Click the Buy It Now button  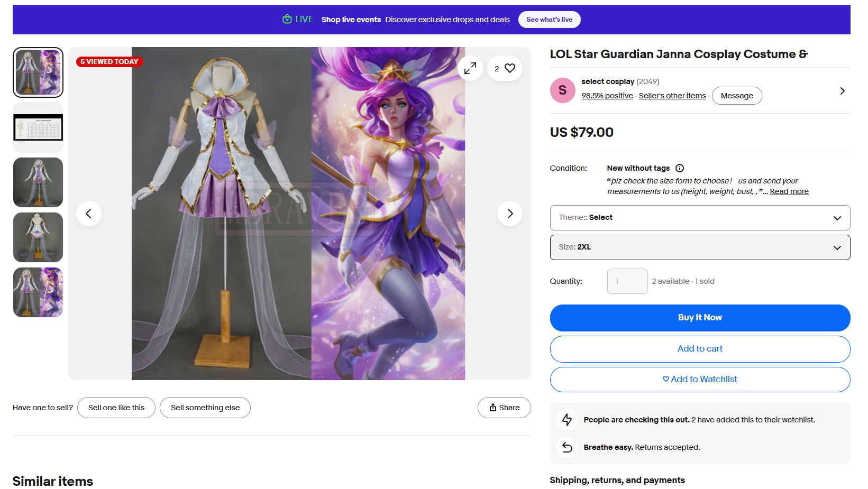pyautogui.click(x=700, y=318)
